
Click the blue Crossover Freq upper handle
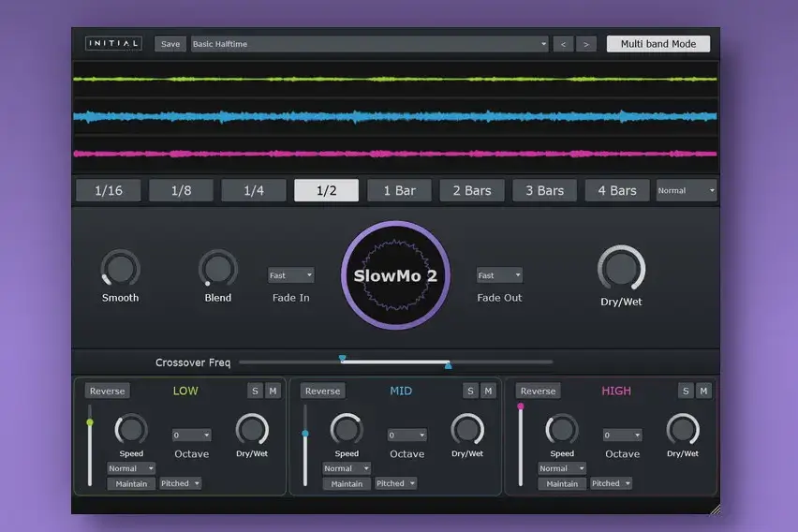(343, 359)
